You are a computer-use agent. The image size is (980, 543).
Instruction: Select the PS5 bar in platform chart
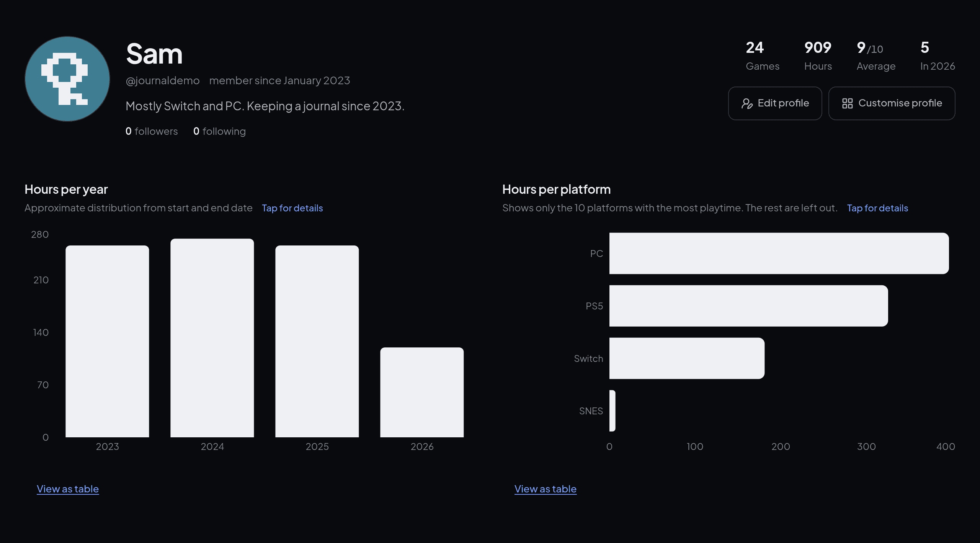coord(749,306)
